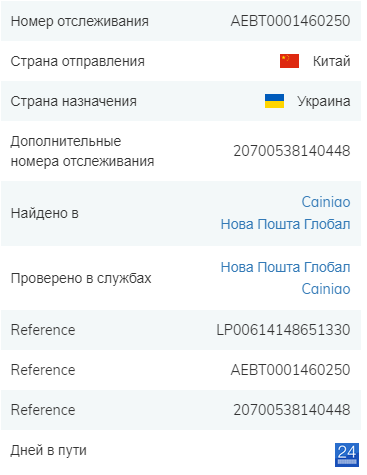
Task: Click the Украина country name
Action: [324, 101]
